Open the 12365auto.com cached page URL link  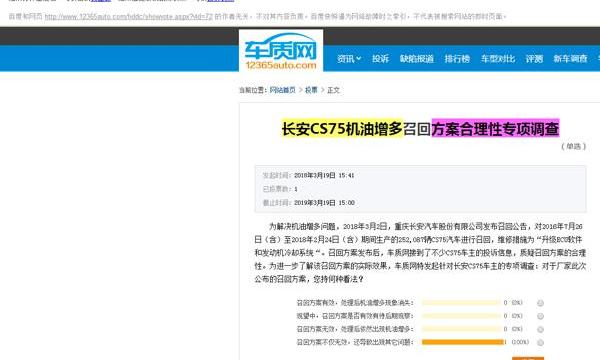pos(129,16)
